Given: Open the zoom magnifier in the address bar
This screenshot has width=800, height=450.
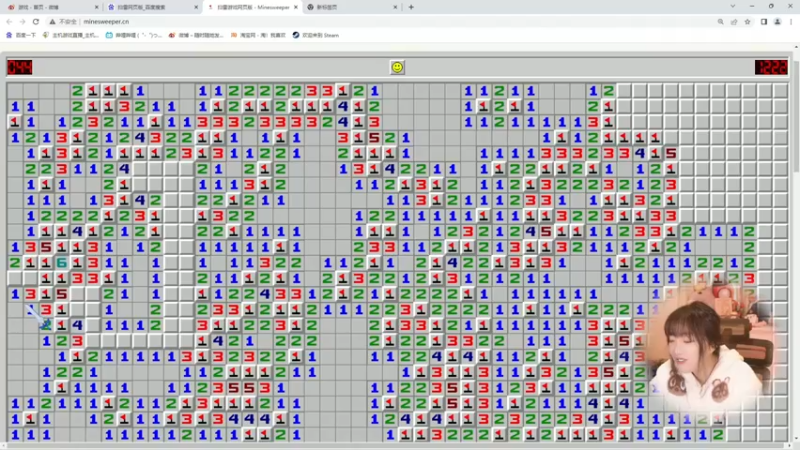Looking at the screenshot, I should coord(720,22).
